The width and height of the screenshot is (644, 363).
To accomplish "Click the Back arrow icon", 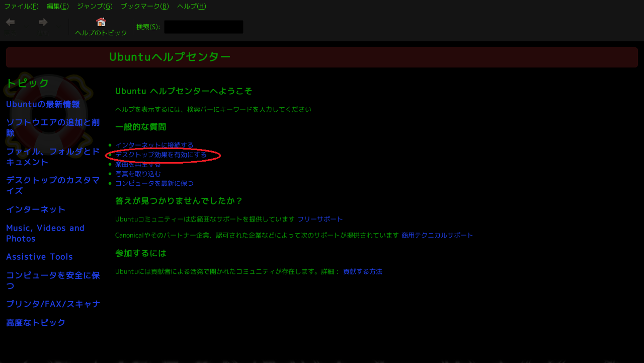I will click(10, 22).
